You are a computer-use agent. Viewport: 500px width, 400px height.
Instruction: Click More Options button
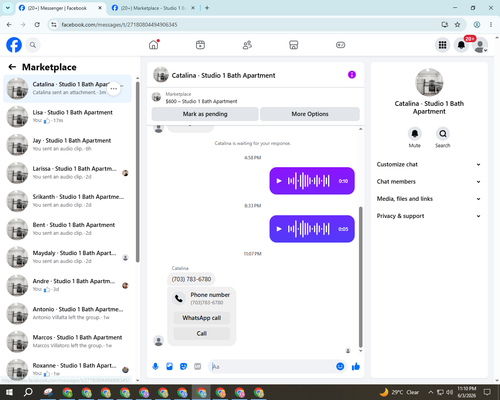click(310, 114)
